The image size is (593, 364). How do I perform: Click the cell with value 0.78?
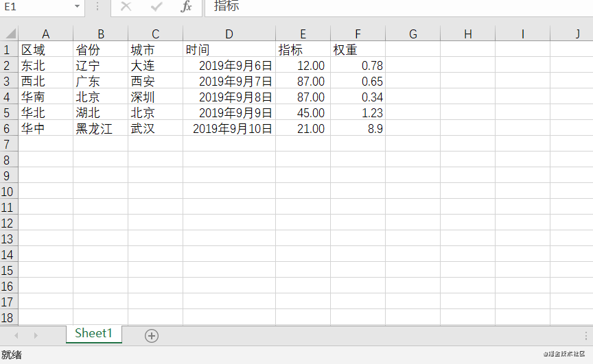click(358, 65)
